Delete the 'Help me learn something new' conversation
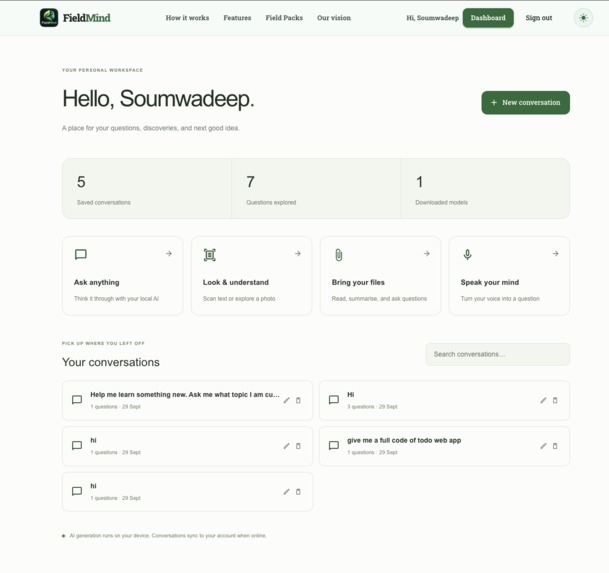 coord(298,400)
